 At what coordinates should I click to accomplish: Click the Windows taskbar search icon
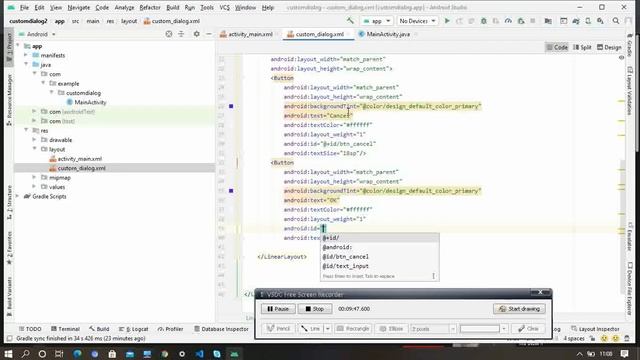[25, 353]
